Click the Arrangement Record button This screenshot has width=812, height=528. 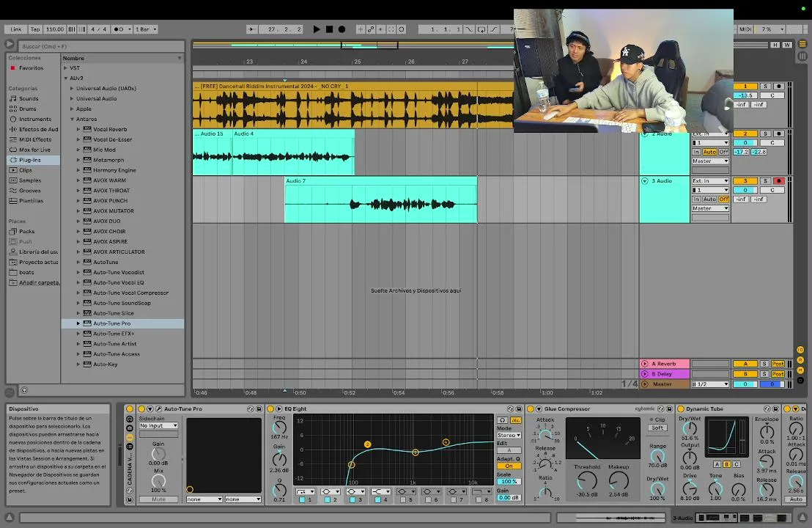point(342,29)
